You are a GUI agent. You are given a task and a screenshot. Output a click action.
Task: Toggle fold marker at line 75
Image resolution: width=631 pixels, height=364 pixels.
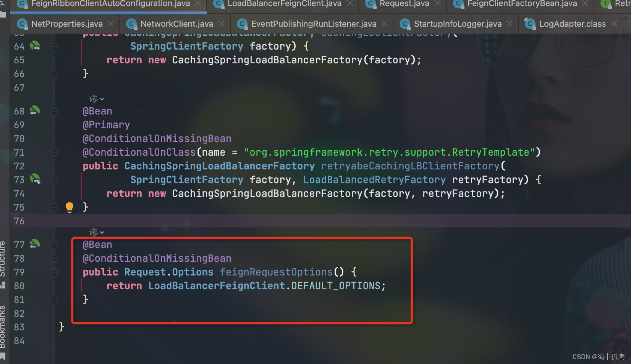[54, 207]
